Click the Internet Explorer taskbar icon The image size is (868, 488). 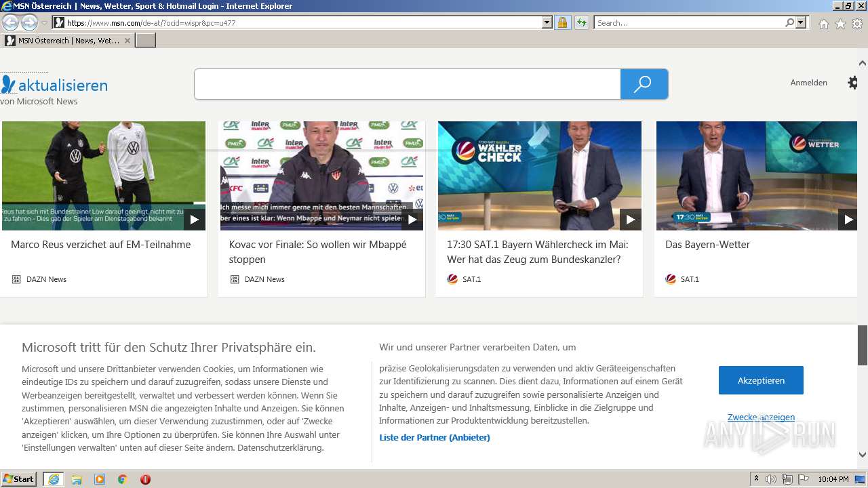pyautogui.click(x=54, y=479)
